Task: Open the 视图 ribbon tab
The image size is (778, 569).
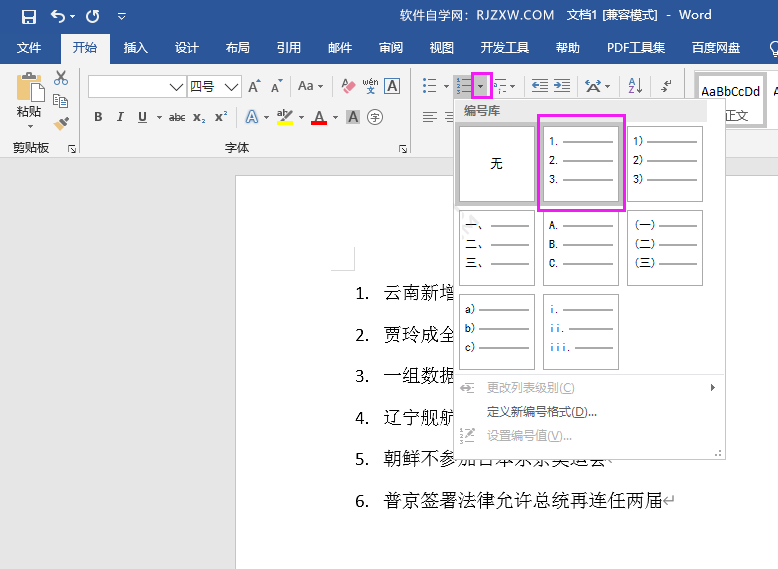Action: click(x=442, y=48)
